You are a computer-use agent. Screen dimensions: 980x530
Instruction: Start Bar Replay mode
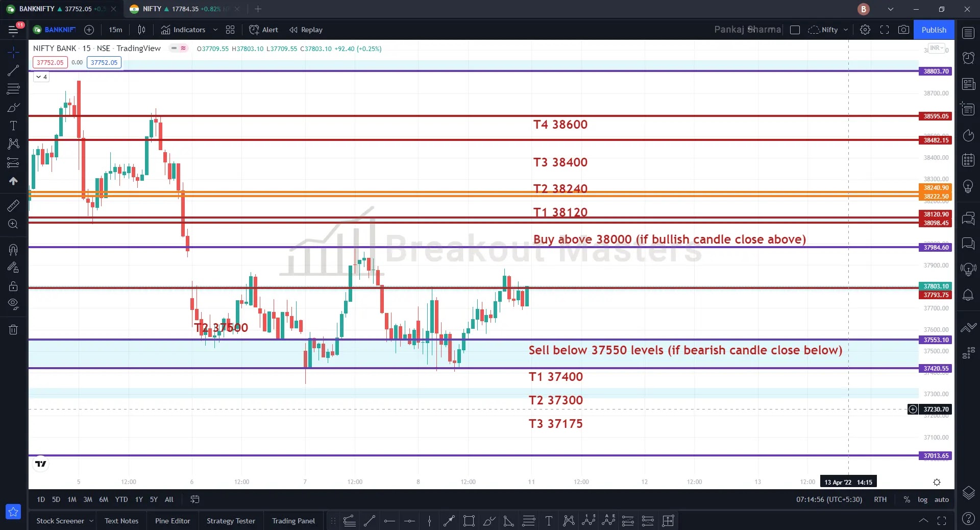click(x=306, y=30)
